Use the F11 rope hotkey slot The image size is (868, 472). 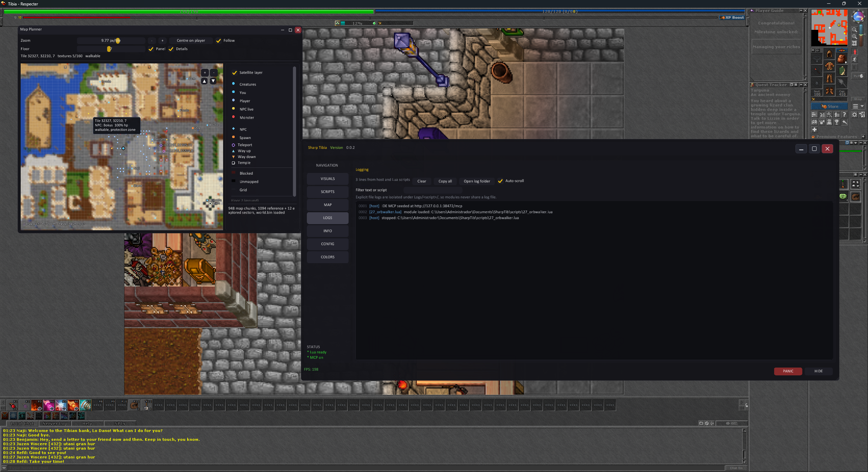(134, 405)
